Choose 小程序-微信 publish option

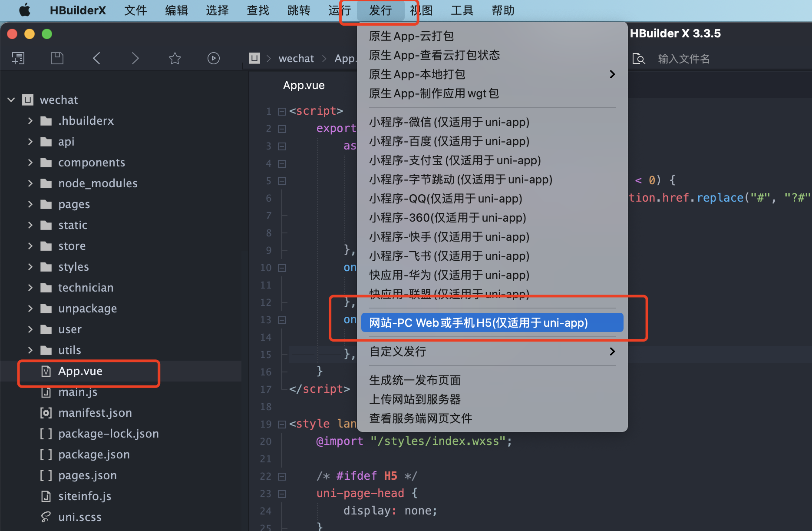449,122
